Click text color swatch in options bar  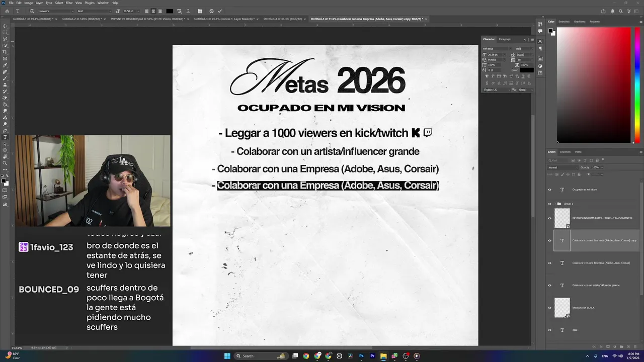[x=170, y=11]
